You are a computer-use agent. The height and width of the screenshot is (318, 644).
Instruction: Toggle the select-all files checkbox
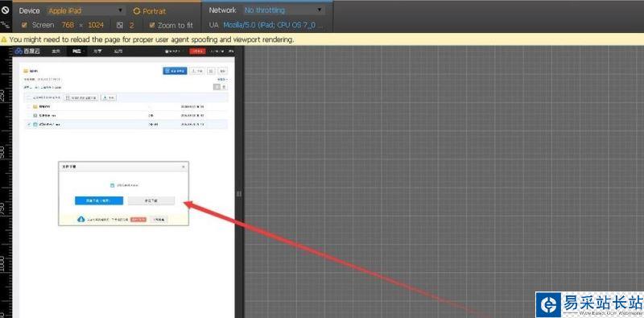tap(28, 97)
